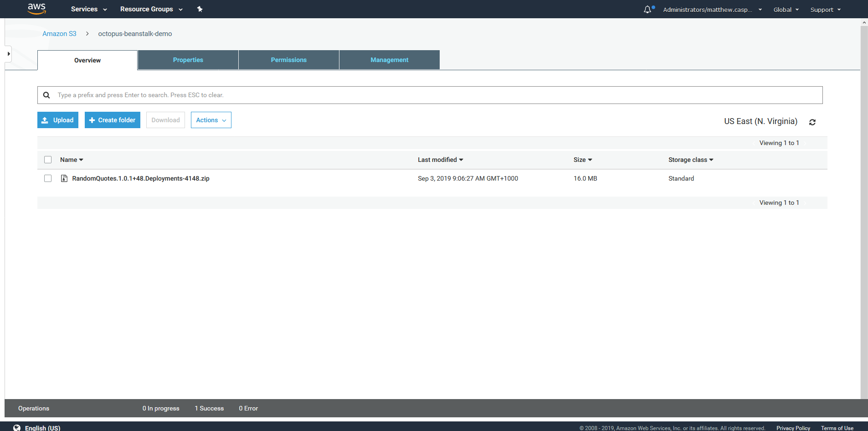Image resolution: width=868 pixels, height=431 pixels.
Task: Click the Upload button
Action: pos(58,120)
